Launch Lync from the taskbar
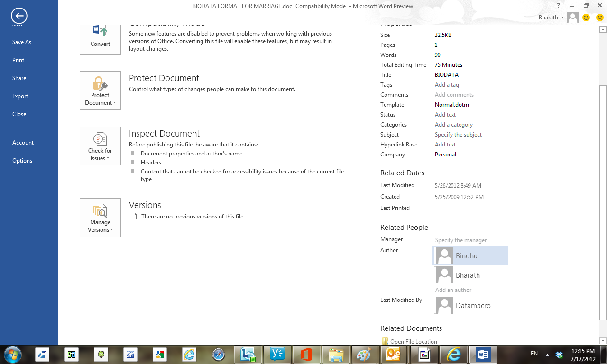This screenshot has height=364, width=607. (x=248, y=354)
